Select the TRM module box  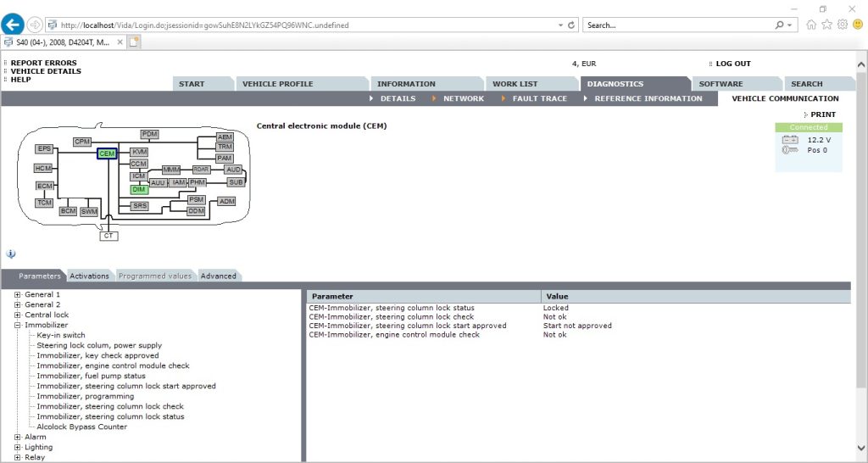224,147
